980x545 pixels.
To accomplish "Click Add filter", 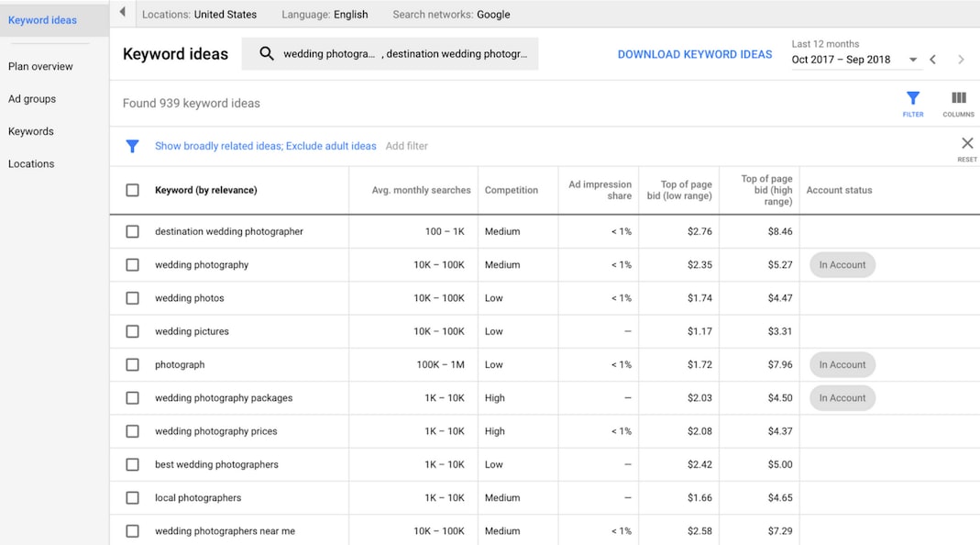I will click(x=406, y=146).
